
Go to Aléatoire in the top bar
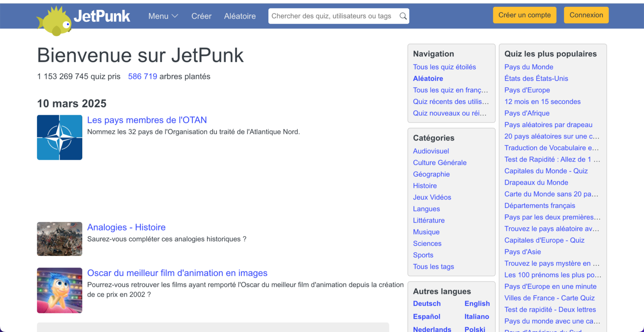coord(240,16)
